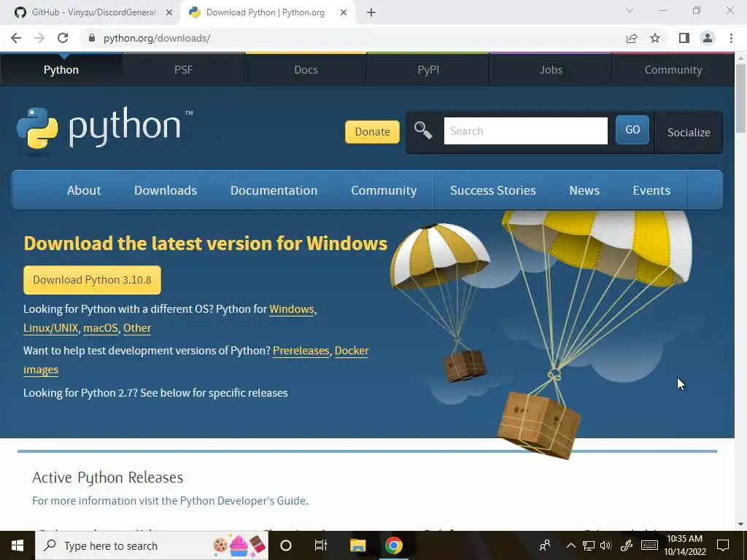Click the padlock site info icon
This screenshot has width=747, height=560.
pos(92,38)
